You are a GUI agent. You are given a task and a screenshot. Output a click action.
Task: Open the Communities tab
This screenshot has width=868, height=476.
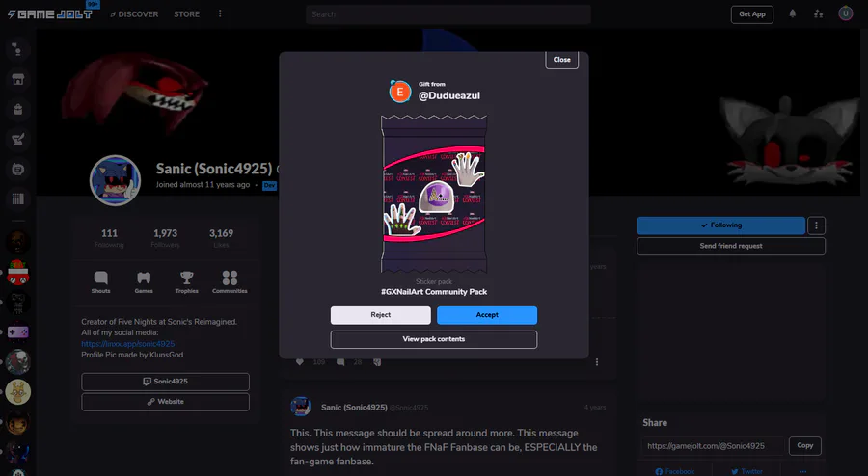pos(230,282)
